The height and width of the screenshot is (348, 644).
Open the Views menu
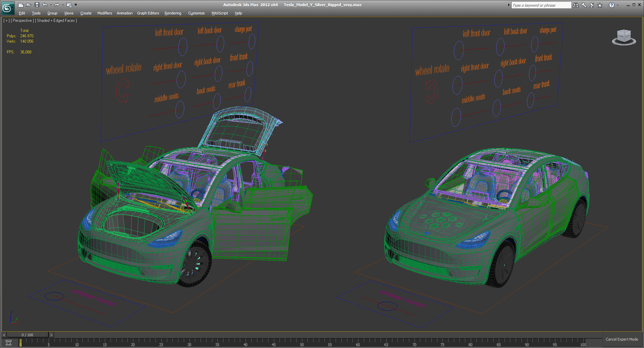tap(69, 13)
